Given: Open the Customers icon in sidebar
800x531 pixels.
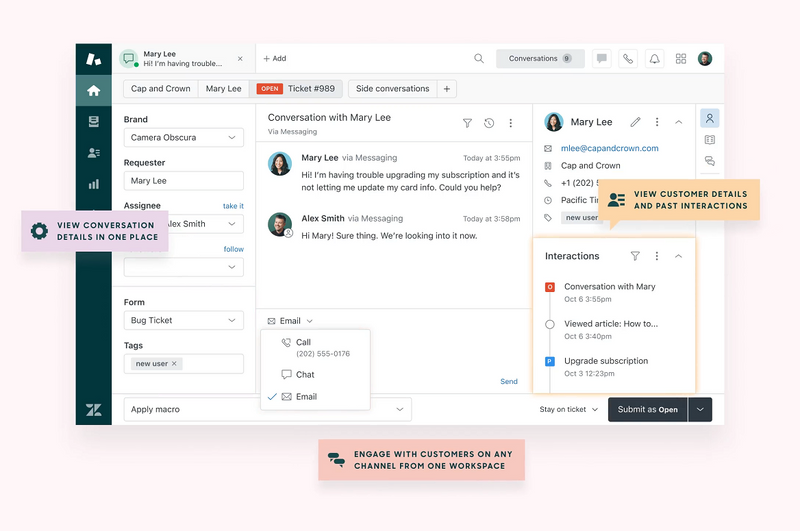Looking at the screenshot, I should (93, 153).
